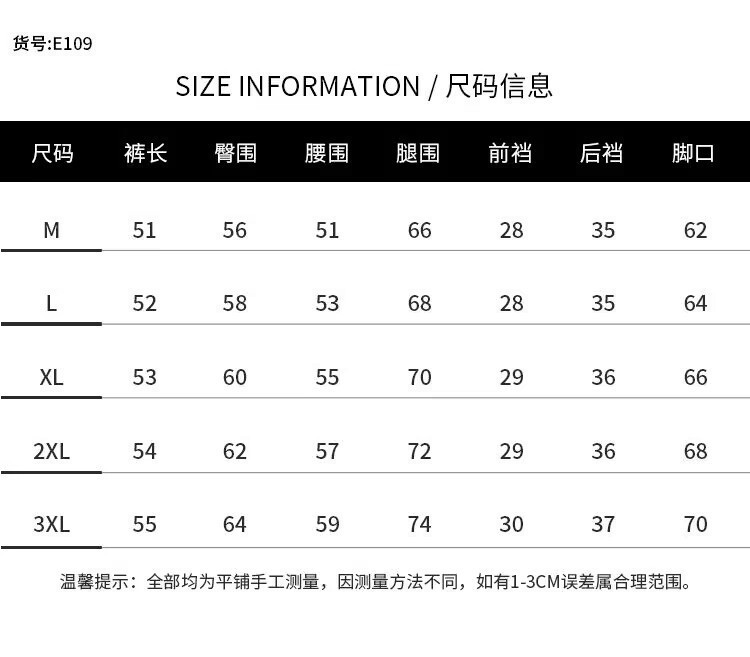Click the 裤长 column header
This screenshot has width=750, height=657.
[145, 153]
